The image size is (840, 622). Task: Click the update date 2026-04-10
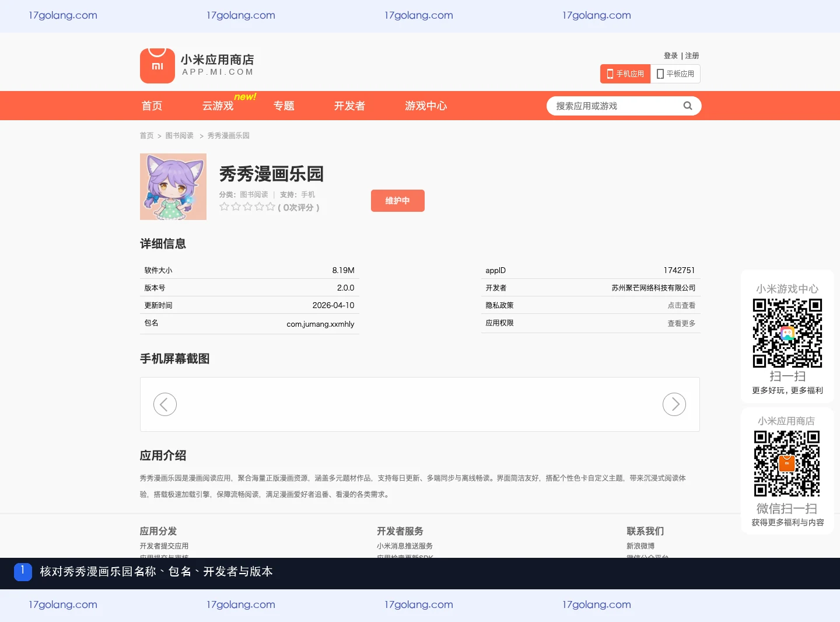coord(333,305)
